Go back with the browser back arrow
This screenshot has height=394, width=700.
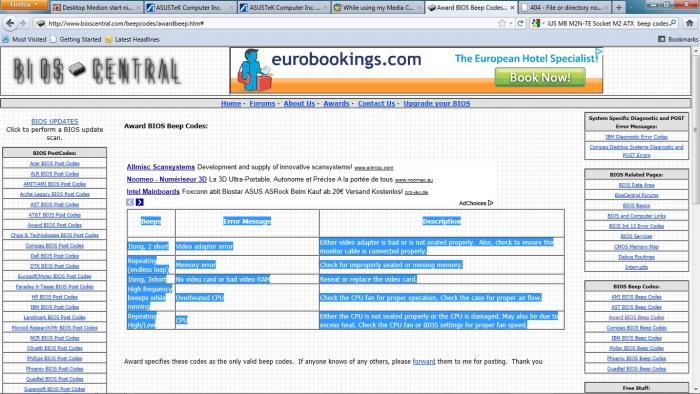click(10, 23)
